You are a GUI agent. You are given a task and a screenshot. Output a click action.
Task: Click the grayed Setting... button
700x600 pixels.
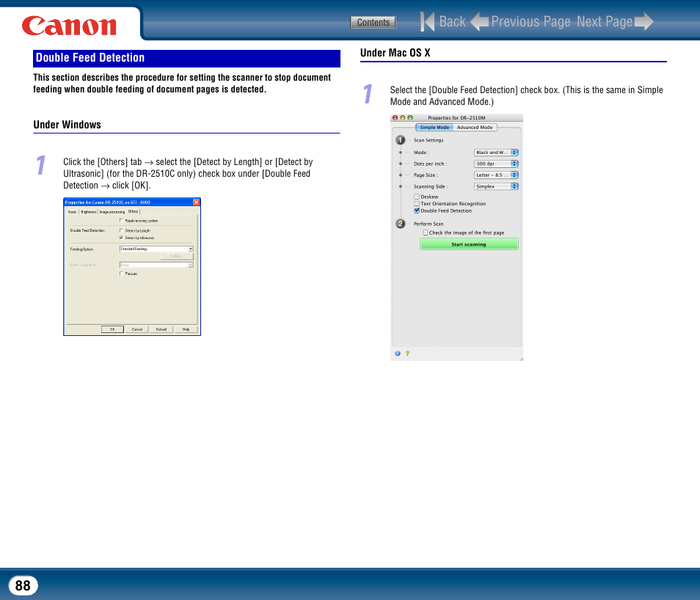176,256
